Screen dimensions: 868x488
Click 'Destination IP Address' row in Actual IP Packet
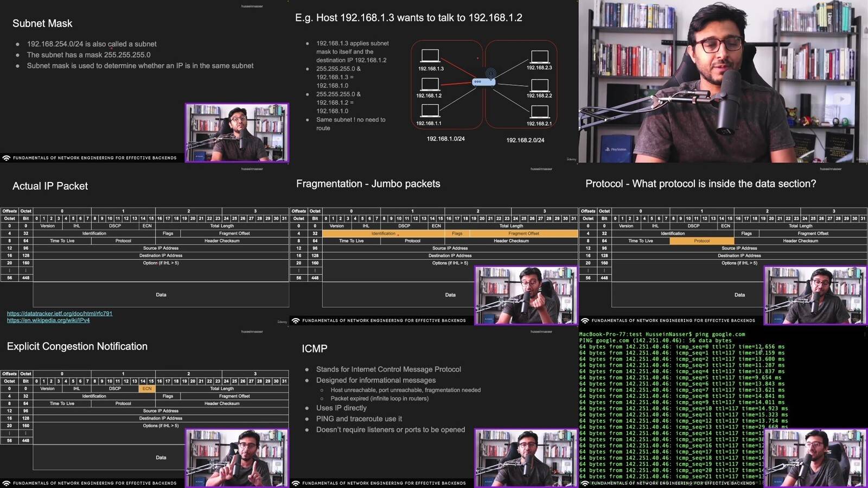tap(161, 256)
